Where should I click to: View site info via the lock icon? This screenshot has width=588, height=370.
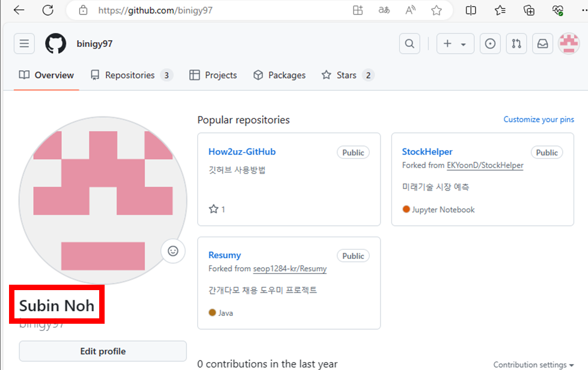83,10
